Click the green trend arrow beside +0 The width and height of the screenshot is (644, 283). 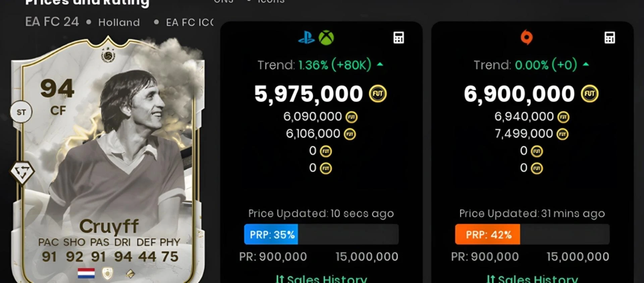[x=586, y=64]
